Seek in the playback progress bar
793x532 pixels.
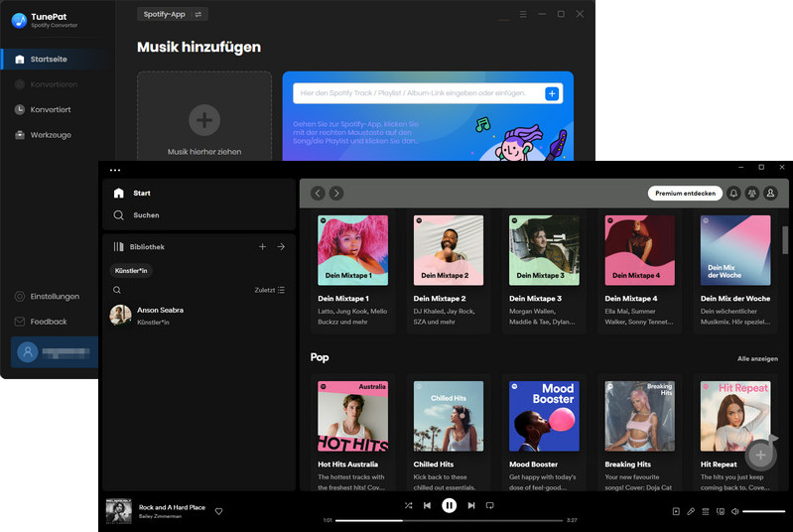click(449, 520)
